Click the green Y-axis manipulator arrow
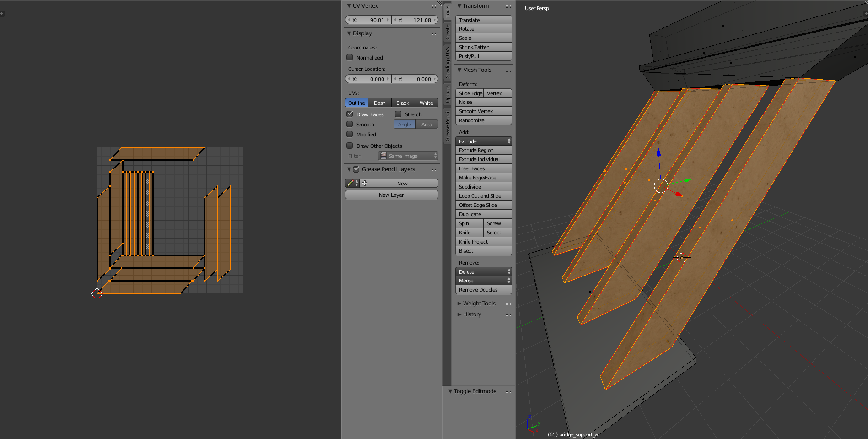 pos(687,180)
